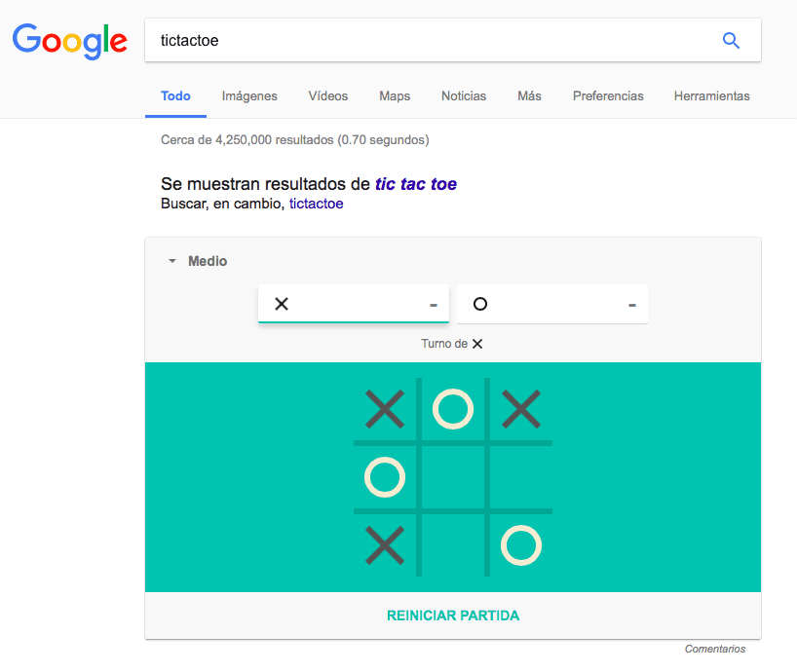Follow the original 'tictactoe' search link
Screen dimensions: 797x672
click(316, 204)
